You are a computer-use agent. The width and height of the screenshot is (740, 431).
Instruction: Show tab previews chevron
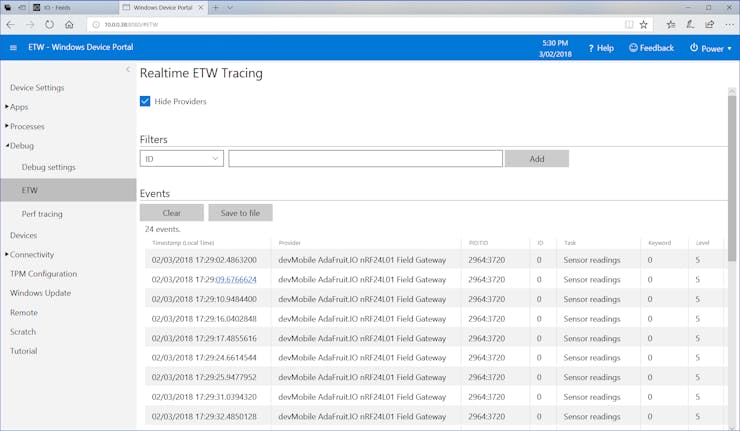pos(230,8)
